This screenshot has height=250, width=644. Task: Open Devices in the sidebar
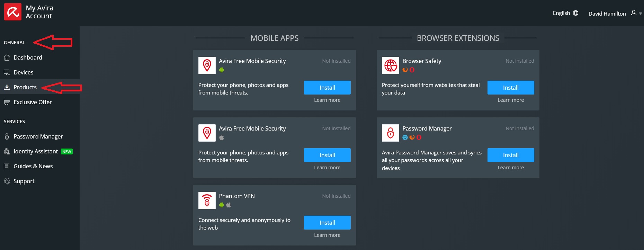24,72
